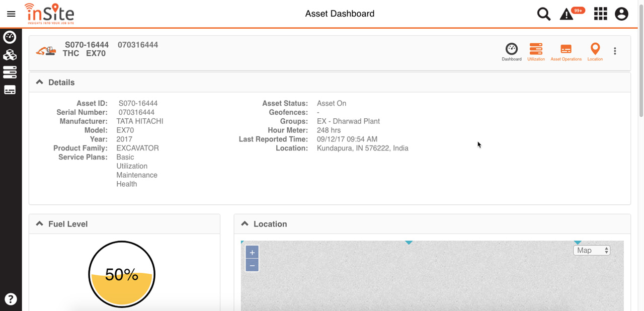Open help question mark icon

point(11,299)
